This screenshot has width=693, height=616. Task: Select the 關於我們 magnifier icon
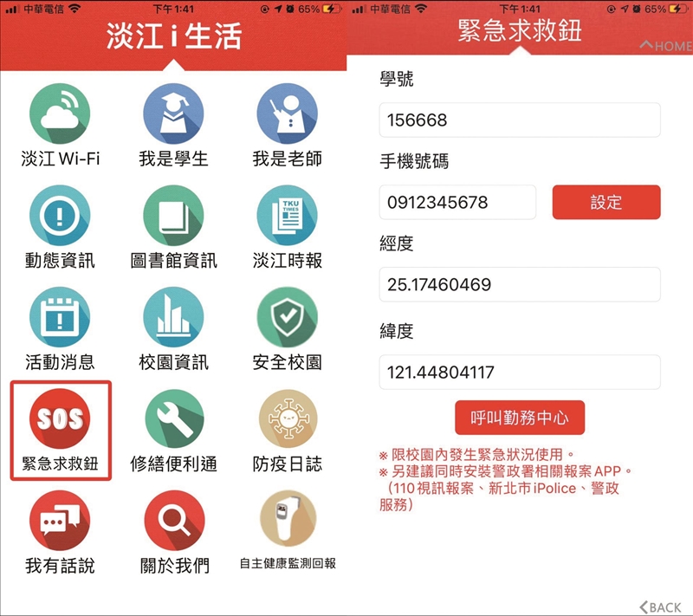173,522
